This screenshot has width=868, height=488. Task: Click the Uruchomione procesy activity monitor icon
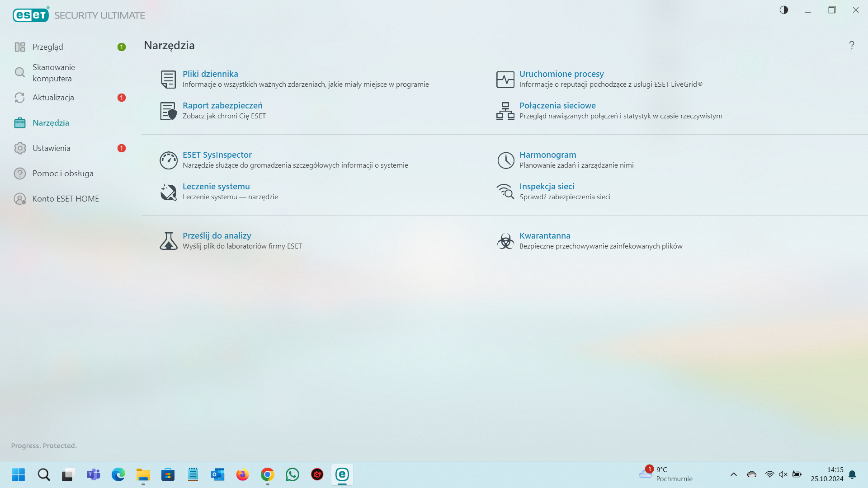coord(505,80)
